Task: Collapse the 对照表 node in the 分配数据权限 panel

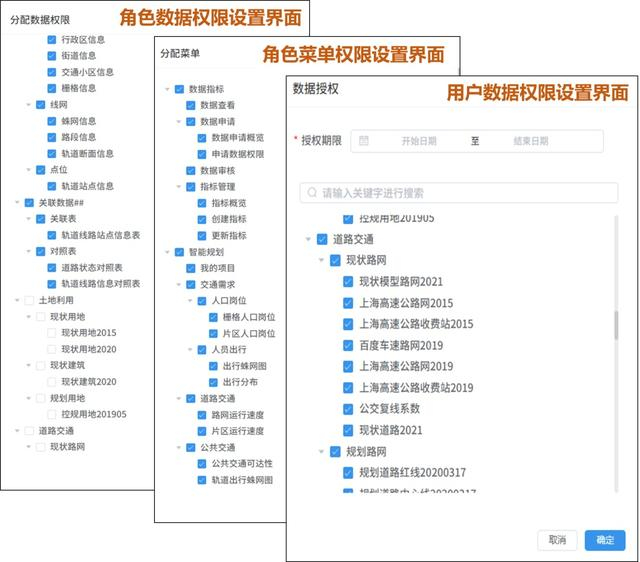Action: [x=29, y=251]
